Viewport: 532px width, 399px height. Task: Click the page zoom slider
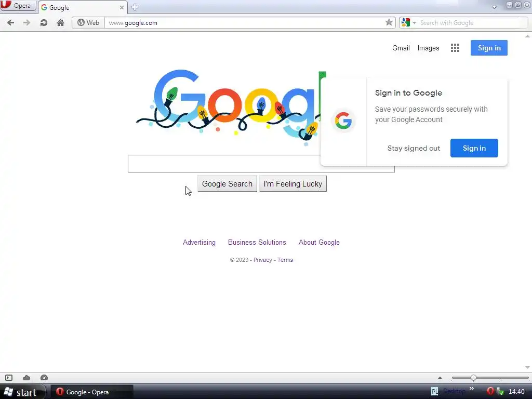(490, 378)
